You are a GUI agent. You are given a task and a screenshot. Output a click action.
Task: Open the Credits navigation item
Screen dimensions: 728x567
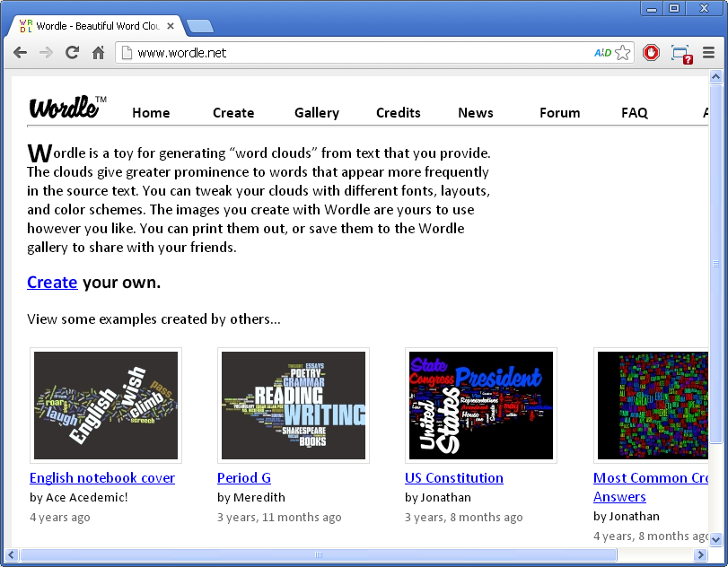399,113
